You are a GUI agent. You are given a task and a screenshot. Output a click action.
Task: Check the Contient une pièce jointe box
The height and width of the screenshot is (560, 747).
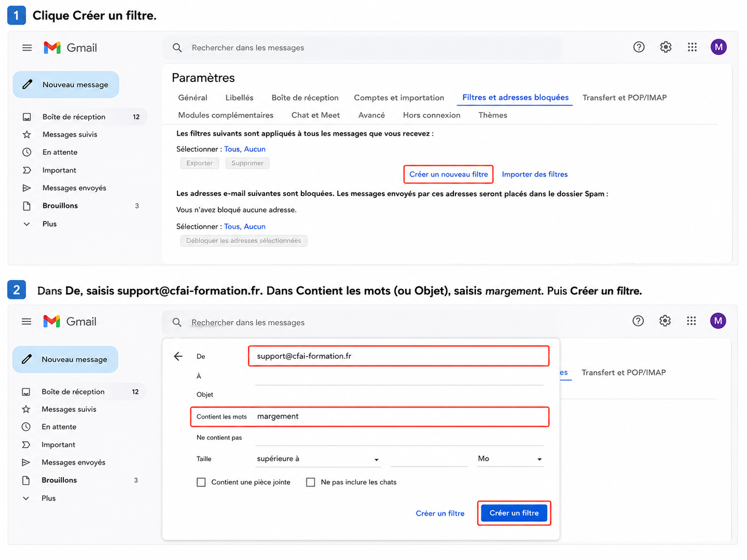coord(201,482)
